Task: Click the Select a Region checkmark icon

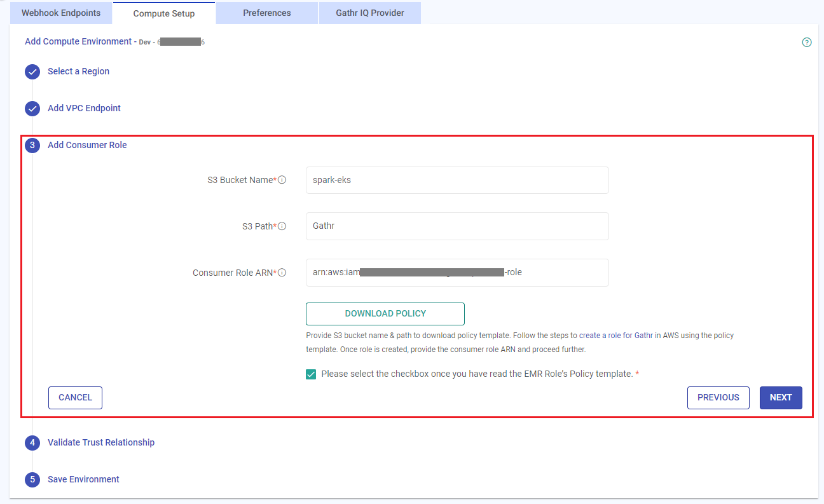Action: (32, 72)
